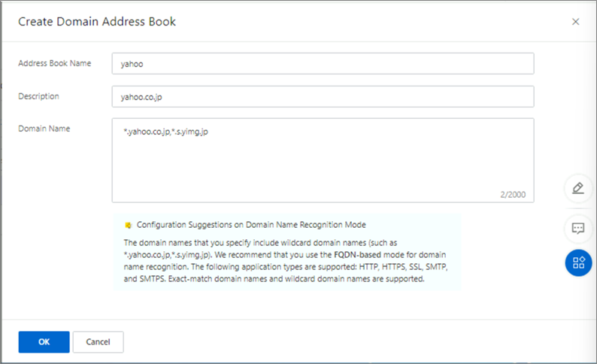Focus the Address Book Name field
Screen dimensions: 597x364
point(323,64)
